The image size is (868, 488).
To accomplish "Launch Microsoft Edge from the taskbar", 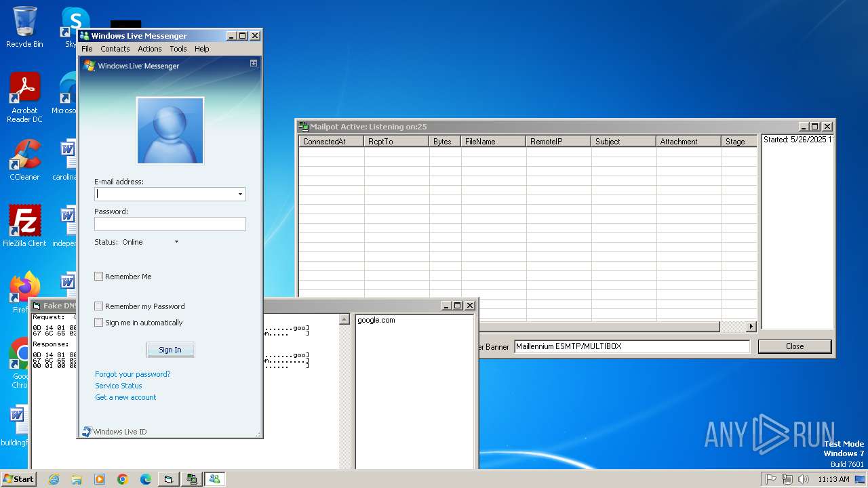I will click(146, 479).
